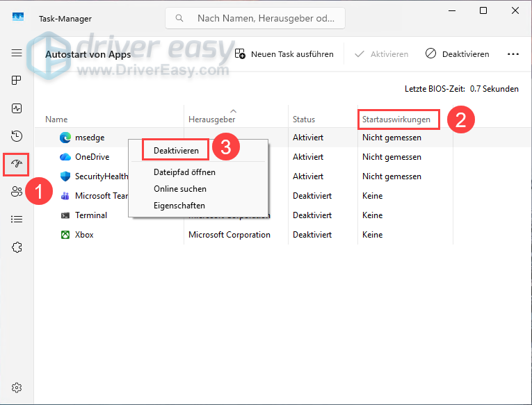532x405 pixels.
Task: Open the hamburger navigation menu
Action: pyautogui.click(x=17, y=53)
